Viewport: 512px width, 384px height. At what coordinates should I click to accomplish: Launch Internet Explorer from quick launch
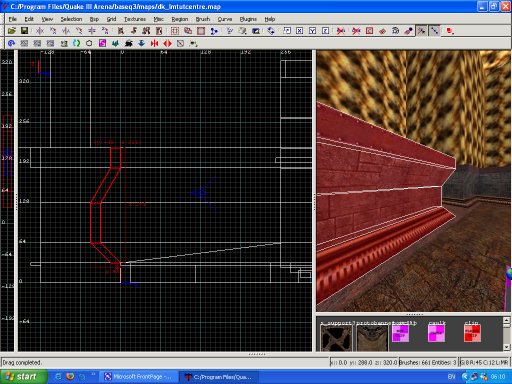[x=58, y=377]
